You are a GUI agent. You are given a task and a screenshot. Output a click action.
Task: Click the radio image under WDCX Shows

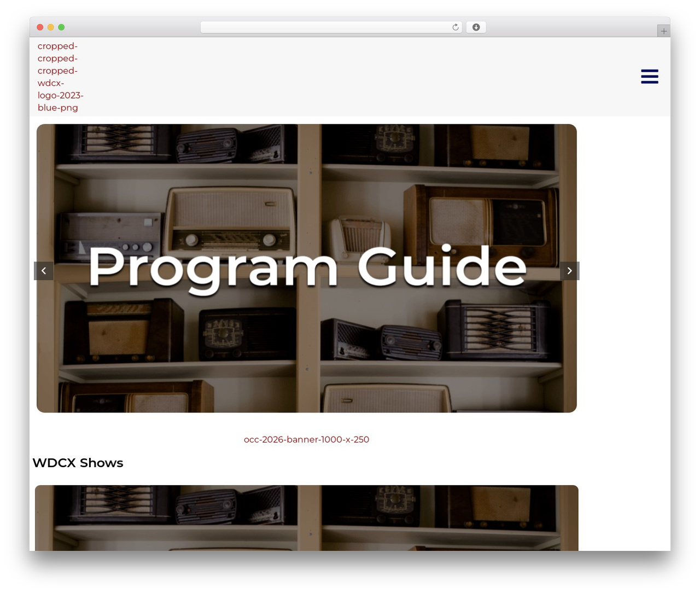[307, 518]
